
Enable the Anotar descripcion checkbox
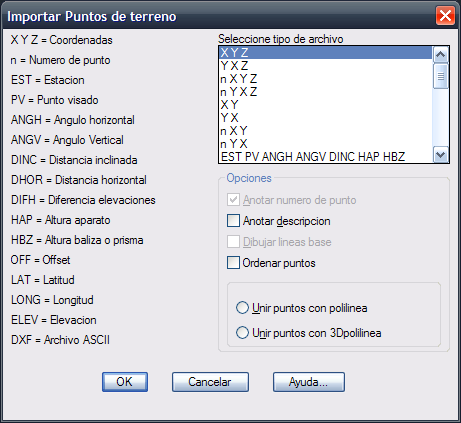coord(233,221)
